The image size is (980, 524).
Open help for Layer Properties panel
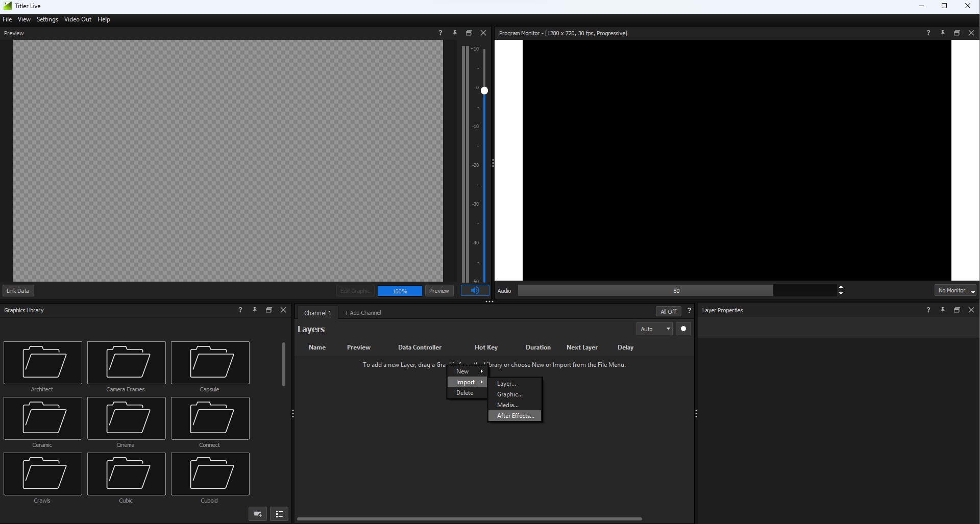point(928,310)
